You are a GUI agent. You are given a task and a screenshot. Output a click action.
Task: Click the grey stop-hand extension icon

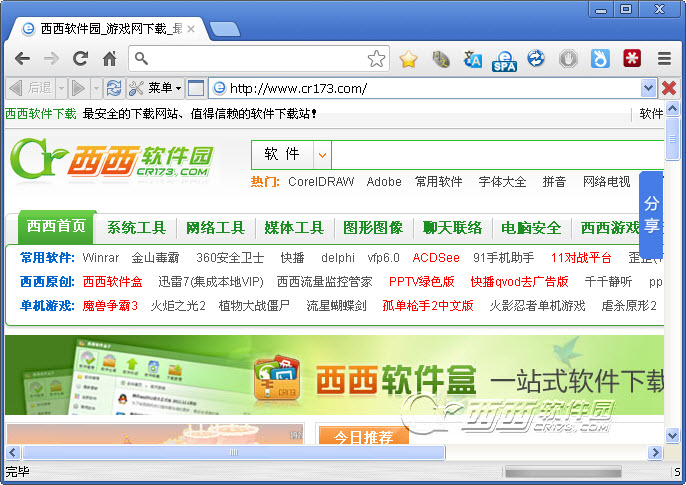point(568,59)
